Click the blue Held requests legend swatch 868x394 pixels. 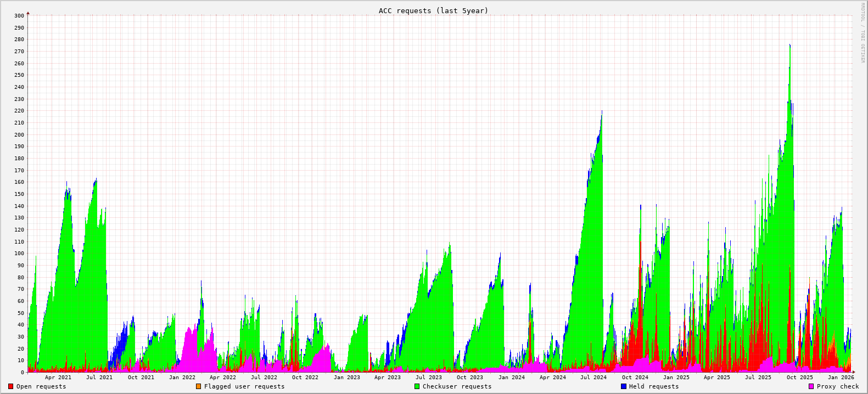tap(623, 386)
